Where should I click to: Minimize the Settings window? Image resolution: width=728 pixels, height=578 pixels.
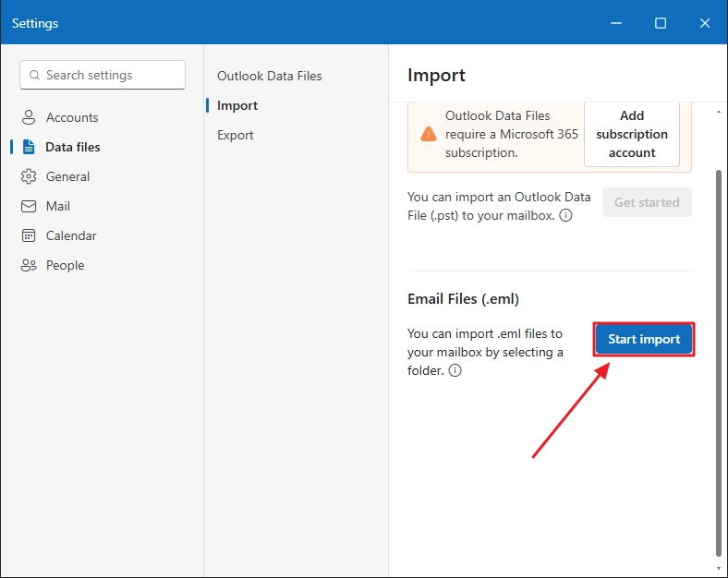pos(616,23)
